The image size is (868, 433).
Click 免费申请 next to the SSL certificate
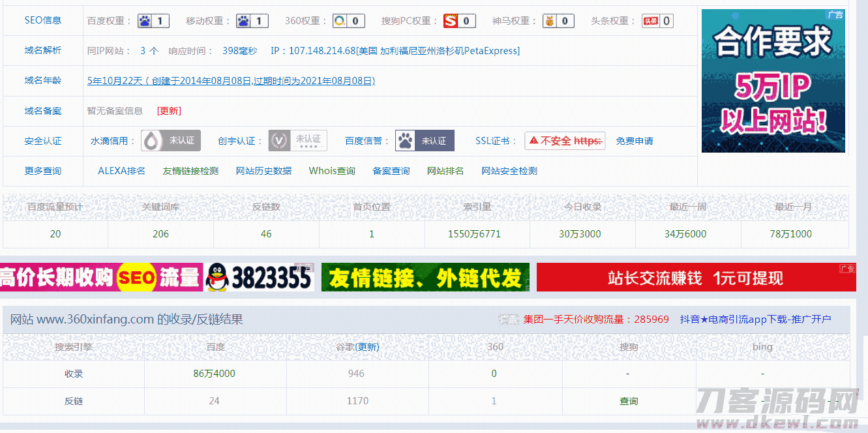pyautogui.click(x=634, y=140)
